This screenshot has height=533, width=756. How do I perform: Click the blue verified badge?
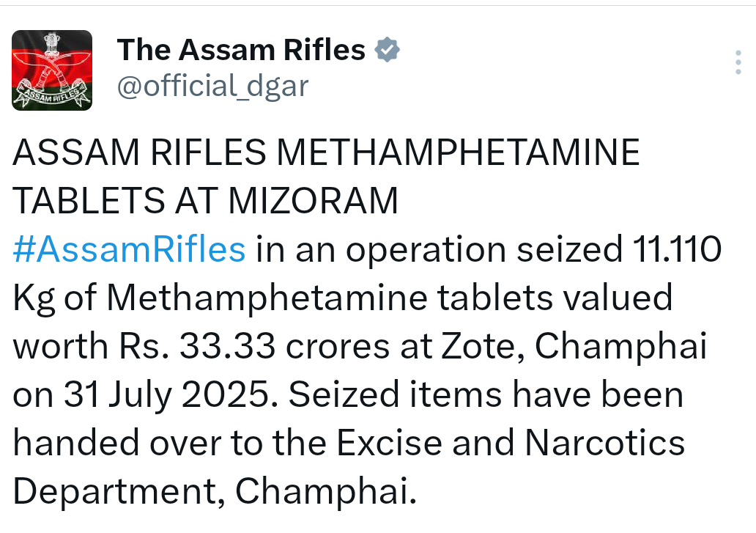[387, 50]
